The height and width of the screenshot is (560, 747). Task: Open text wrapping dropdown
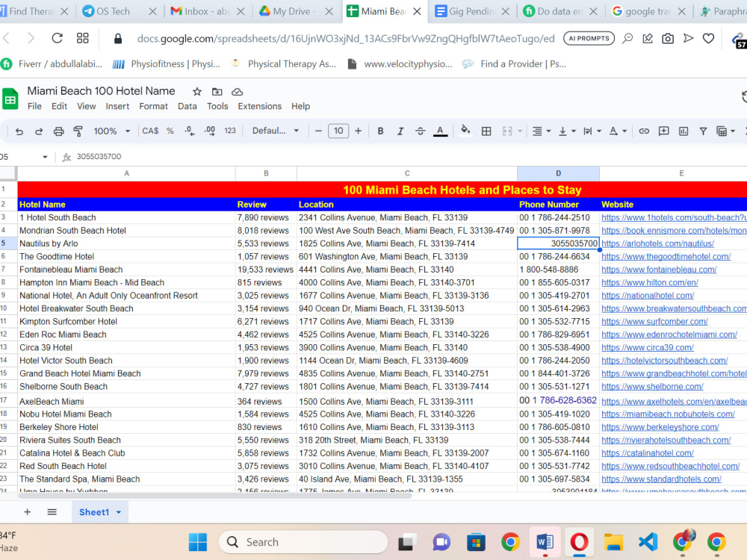click(x=592, y=131)
